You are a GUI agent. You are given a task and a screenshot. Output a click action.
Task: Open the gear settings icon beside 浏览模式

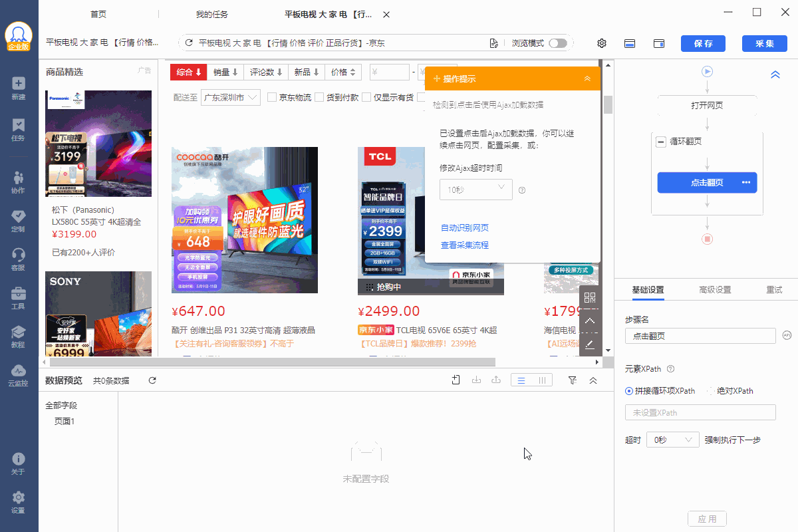click(x=602, y=43)
